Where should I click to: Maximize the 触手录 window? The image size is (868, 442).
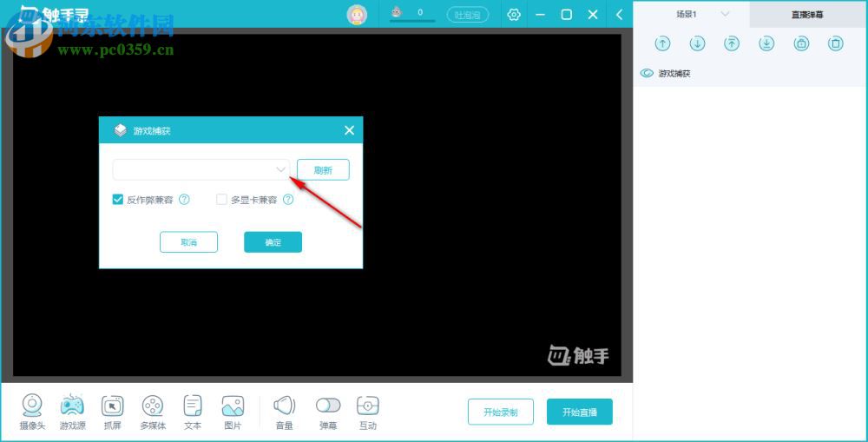pos(566,15)
